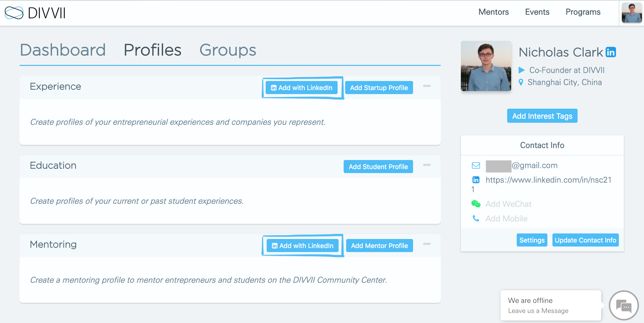Click Add Mentor Profile
This screenshot has width=644, height=323.
click(x=379, y=246)
